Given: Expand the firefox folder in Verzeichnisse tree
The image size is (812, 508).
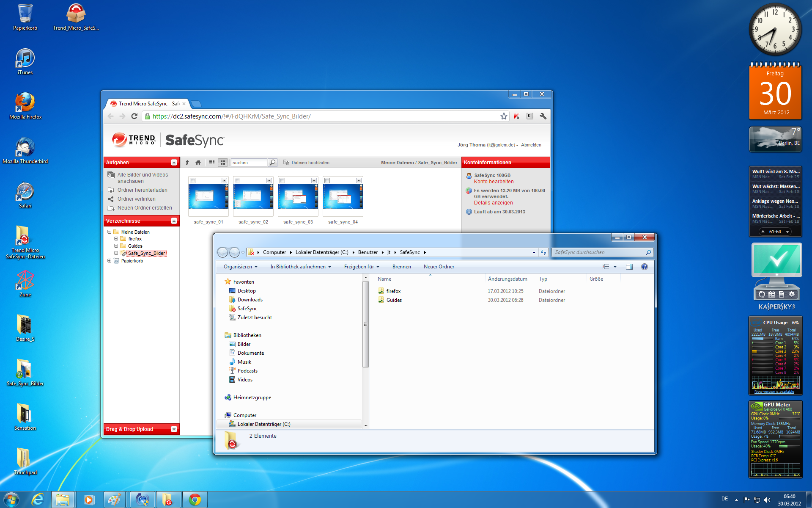Looking at the screenshot, I should click(116, 239).
